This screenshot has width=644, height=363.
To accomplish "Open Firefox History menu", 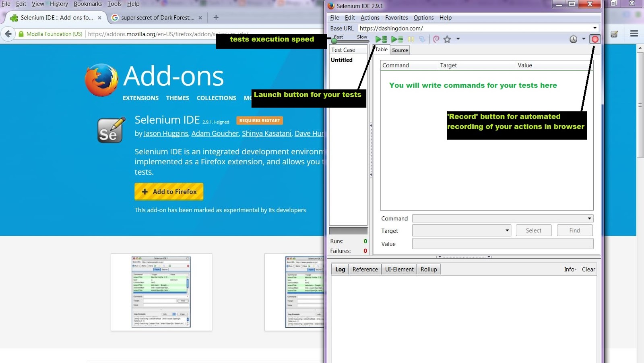I will tap(59, 4).
